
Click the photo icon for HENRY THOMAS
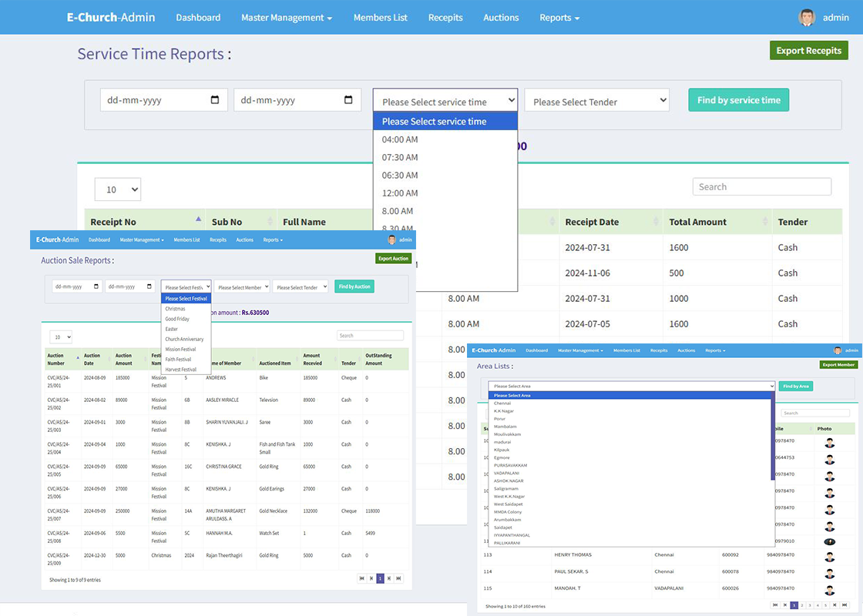pos(829,555)
